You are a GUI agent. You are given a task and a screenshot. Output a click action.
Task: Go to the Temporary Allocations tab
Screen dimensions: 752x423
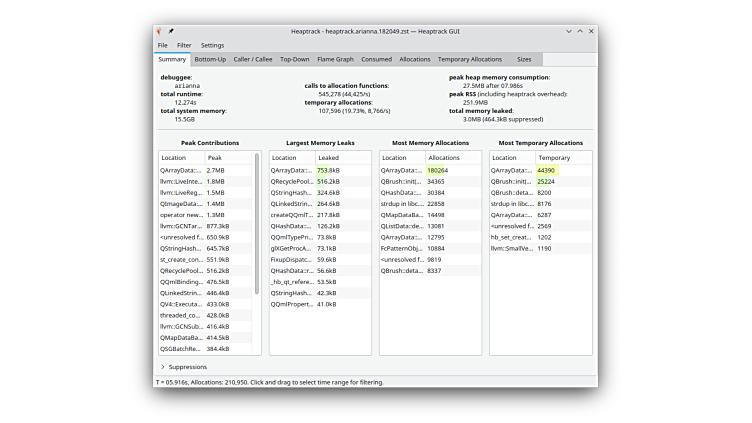[469, 59]
